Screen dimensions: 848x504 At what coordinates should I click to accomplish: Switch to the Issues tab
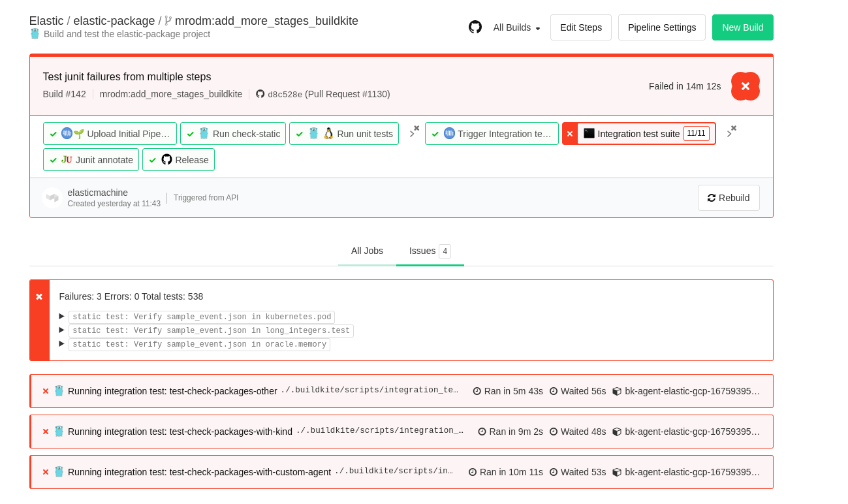tap(430, 251)
